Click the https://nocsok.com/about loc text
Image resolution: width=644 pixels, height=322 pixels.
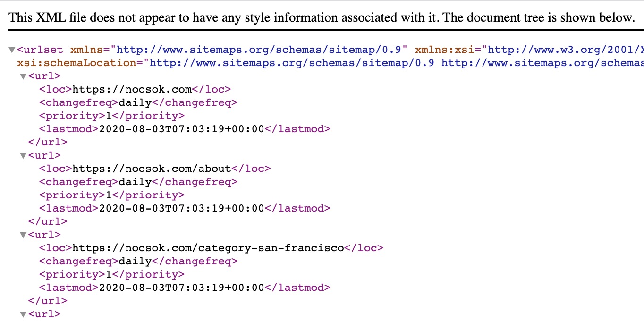152,169
